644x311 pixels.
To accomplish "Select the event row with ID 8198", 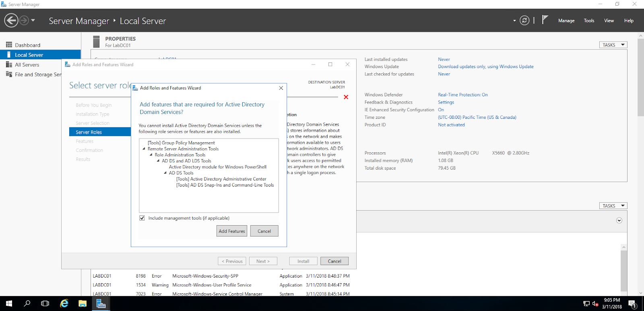I will 221,276.
